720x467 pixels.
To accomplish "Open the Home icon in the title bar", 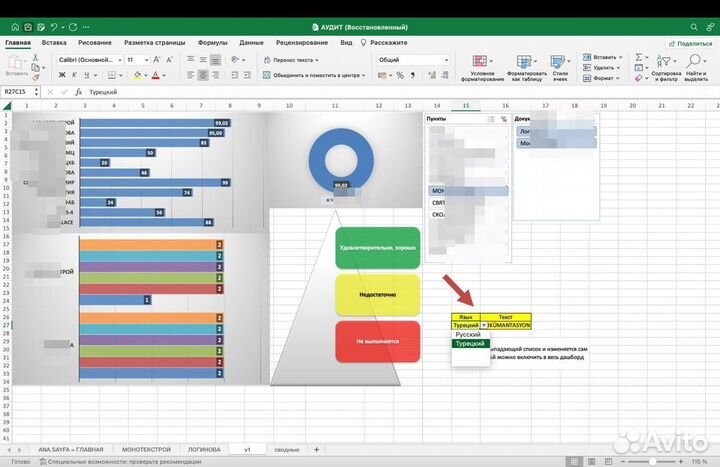I will click(15, 28).
